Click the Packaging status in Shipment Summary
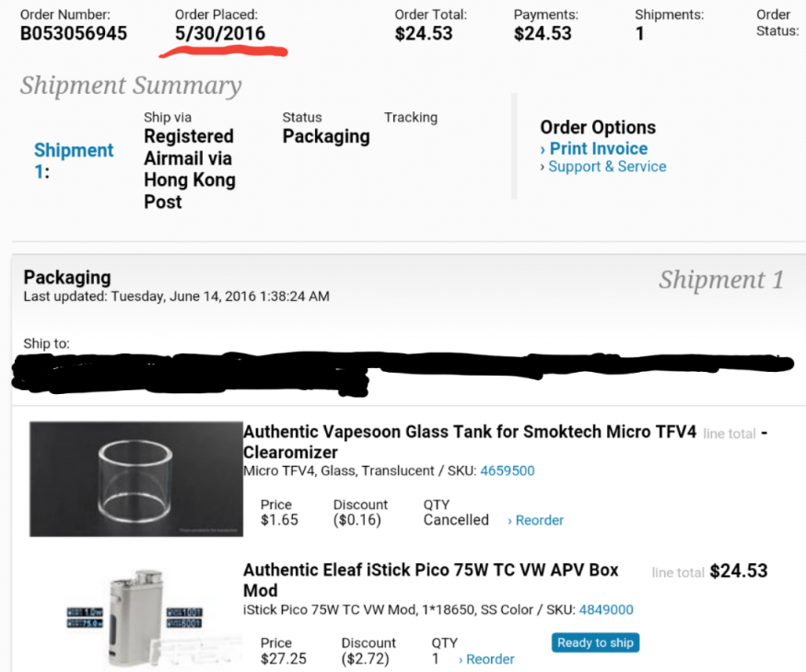Image resolution: width=806 pixels, height=672 pixels. [326, 136]
